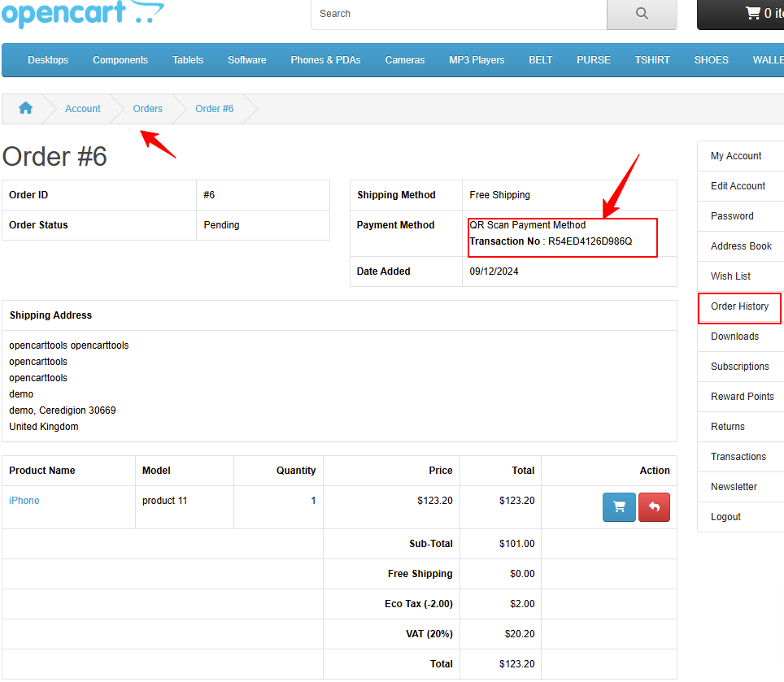Open Address Book in sidebar
The height and width of the screenshot is (682, 784).
[x=741, y=245]
